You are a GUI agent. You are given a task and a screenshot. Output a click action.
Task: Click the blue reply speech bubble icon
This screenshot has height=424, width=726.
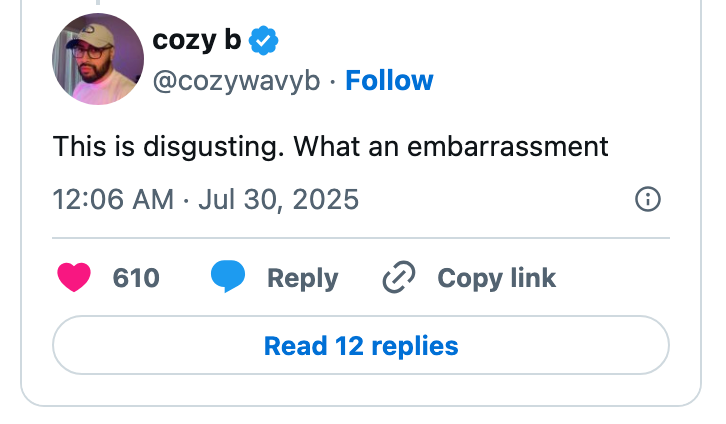[x=228, y=277]
